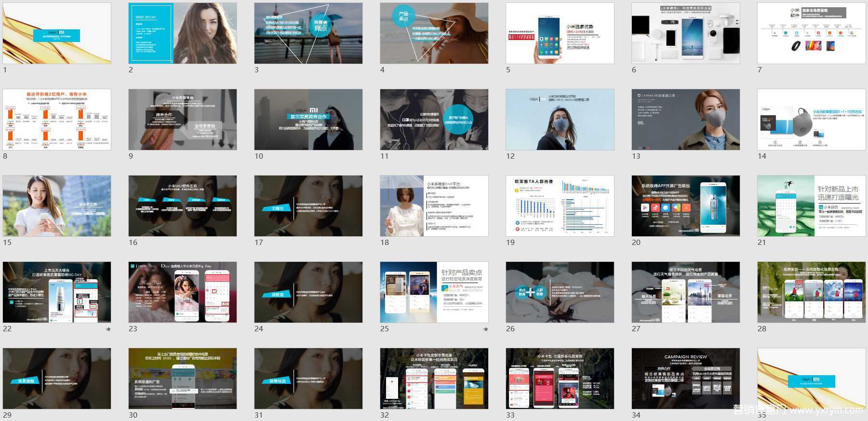Choose slide 5 hand holding phone
The height and width of the screenshot is (421, 868).
click(x=560, y=33)
